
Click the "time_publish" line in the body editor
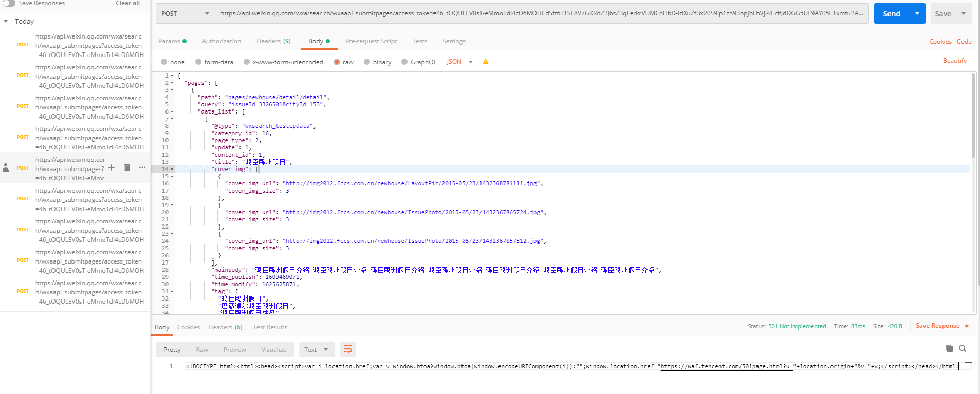[256, 277]
